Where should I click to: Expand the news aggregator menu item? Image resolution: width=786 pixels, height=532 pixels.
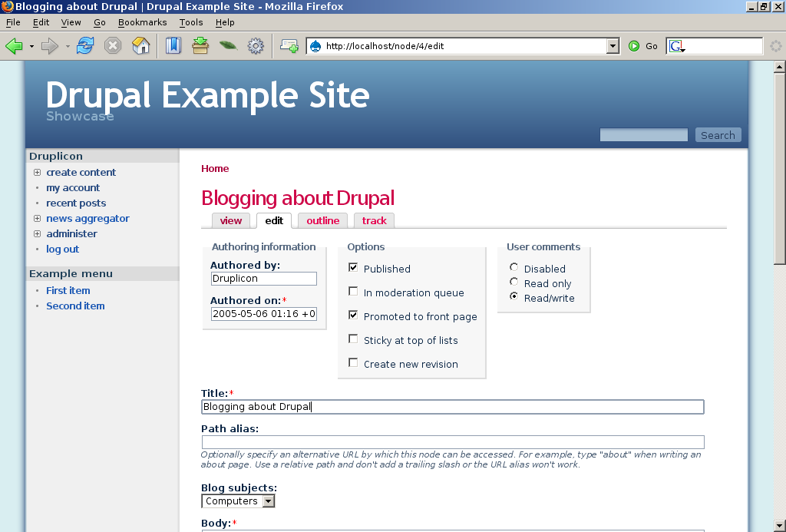point(37,219)
